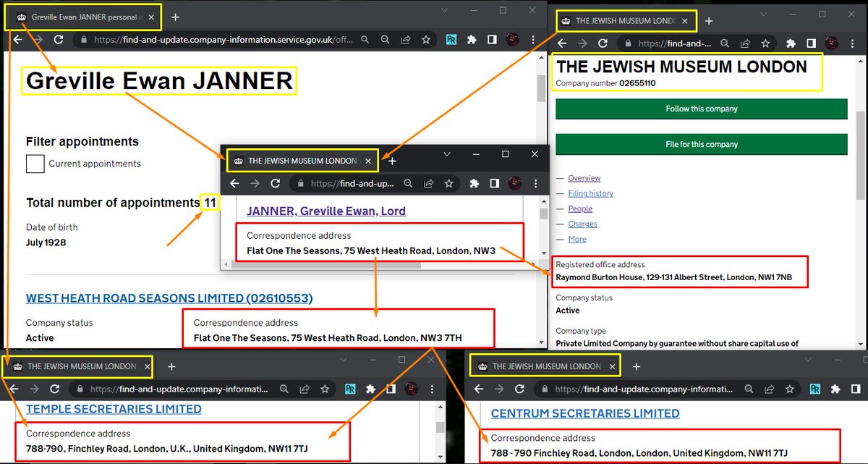Open PR extension in Temple Secretaries window

(x=349, y=389)
